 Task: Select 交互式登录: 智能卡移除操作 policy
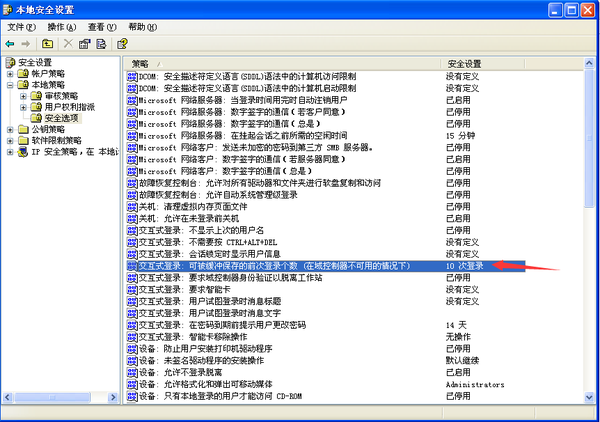193,337
